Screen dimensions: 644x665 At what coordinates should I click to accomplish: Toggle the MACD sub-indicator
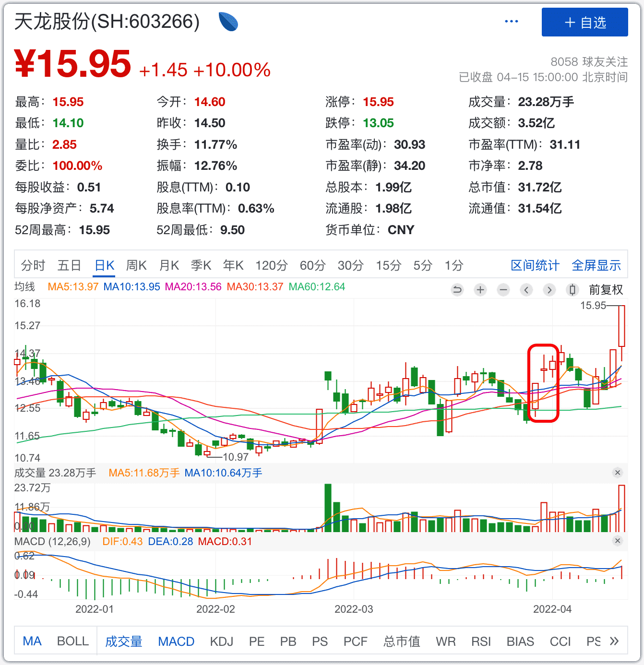click(x=176, y=641)
